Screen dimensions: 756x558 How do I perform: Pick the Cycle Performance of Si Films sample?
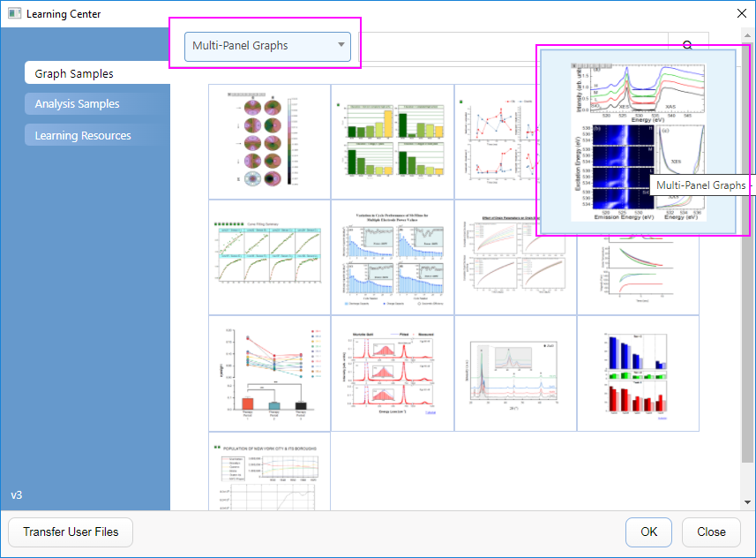(x=393, y=258)
